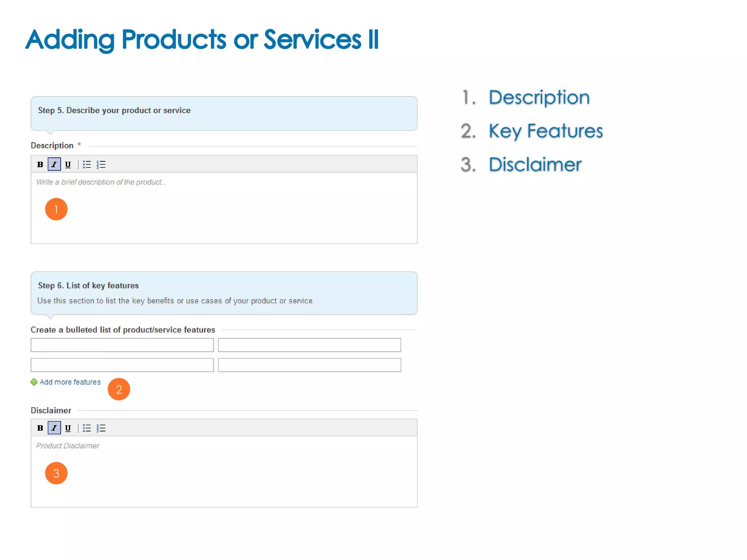This screenshot has height=560, width=747.
Task: Click the Step 5 Describe your product heading
Action: [114, 110]
